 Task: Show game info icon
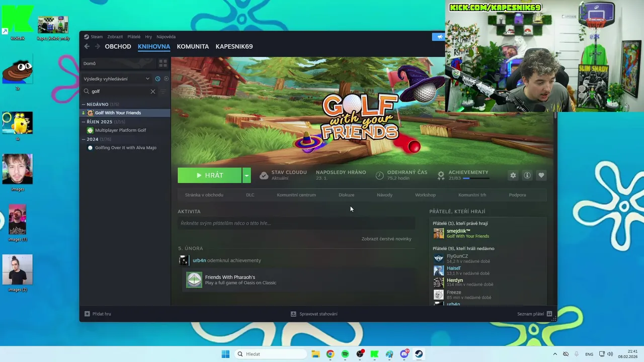coord(527,175)
